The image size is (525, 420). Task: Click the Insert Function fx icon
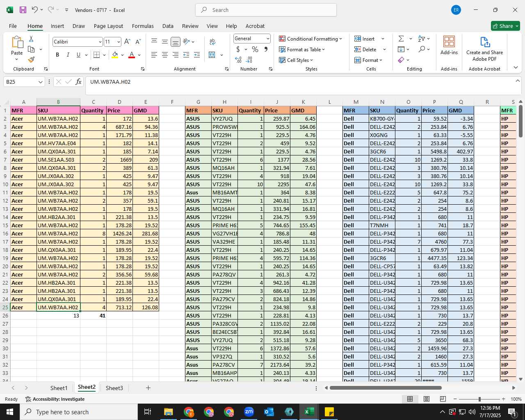tap(78, 82)
